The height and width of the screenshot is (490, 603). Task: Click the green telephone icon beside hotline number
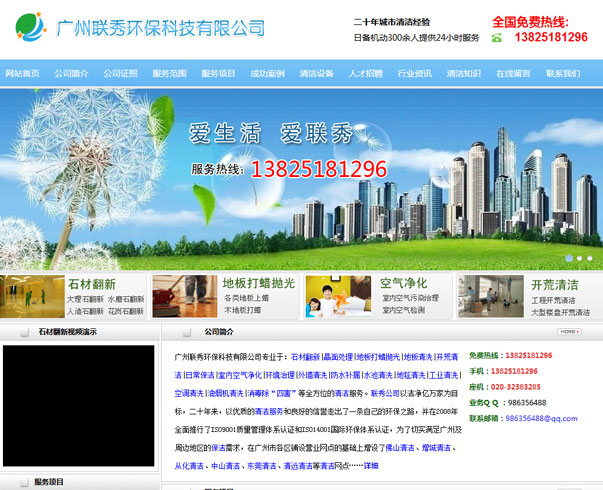[497, 38]
